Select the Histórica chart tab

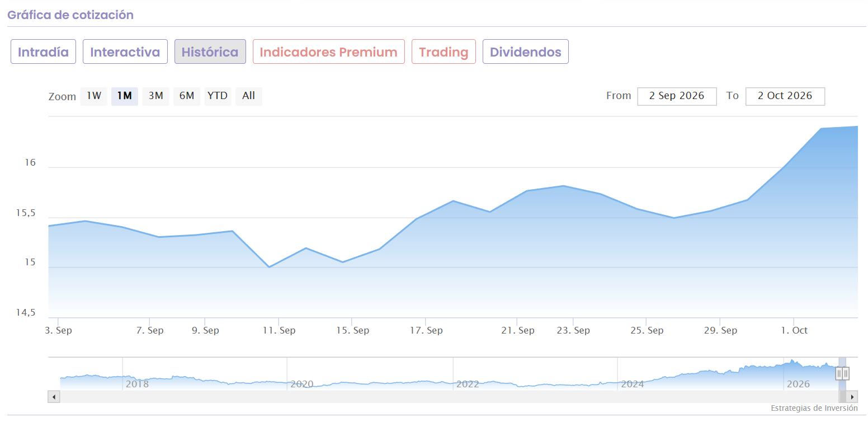(x=210, y=51)
